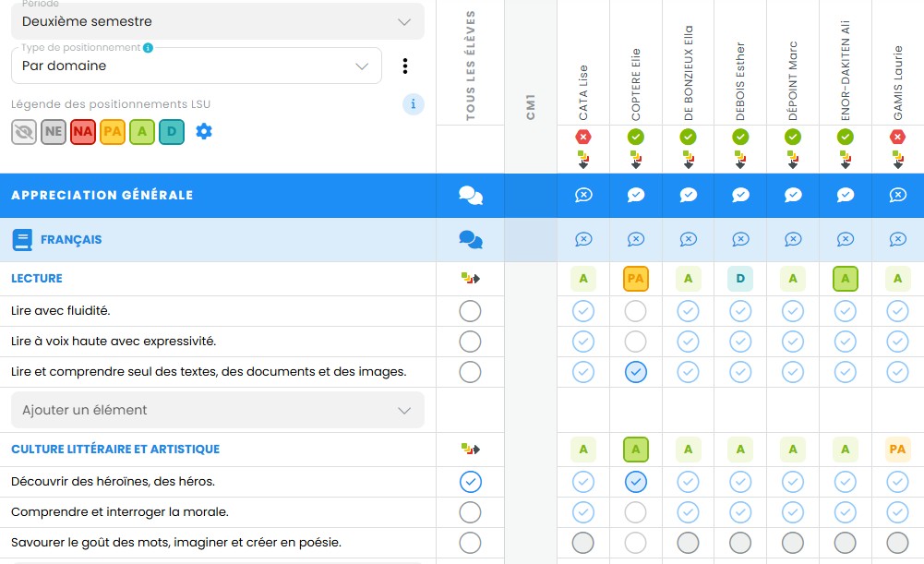Select the APPRECIATION GÉNÉRALE row header

(102, 196)
